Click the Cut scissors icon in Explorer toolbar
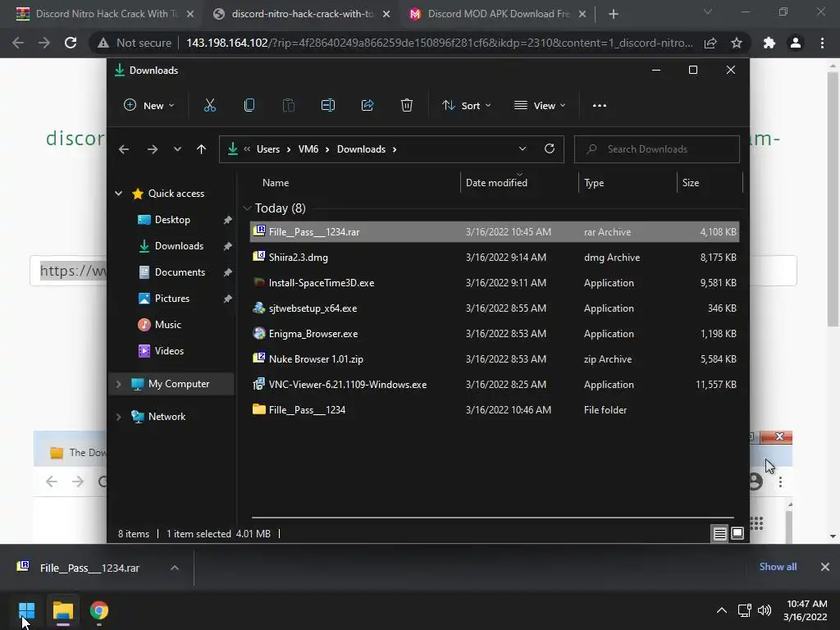The height and width of the screenshot is (630, 840). point(209,106)
